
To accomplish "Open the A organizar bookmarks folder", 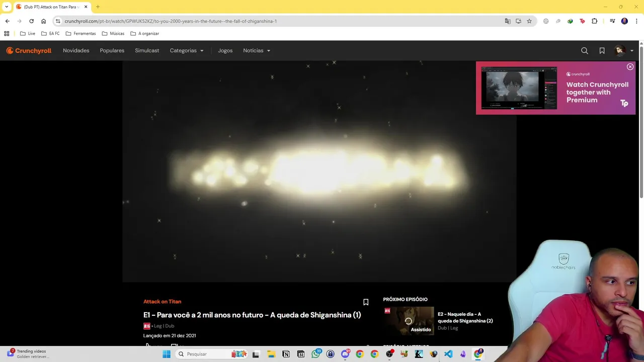I will point(145,34).
